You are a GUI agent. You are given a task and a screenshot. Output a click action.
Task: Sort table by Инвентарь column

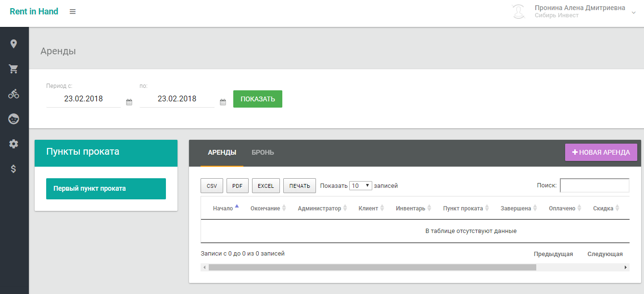click(414, 208)
